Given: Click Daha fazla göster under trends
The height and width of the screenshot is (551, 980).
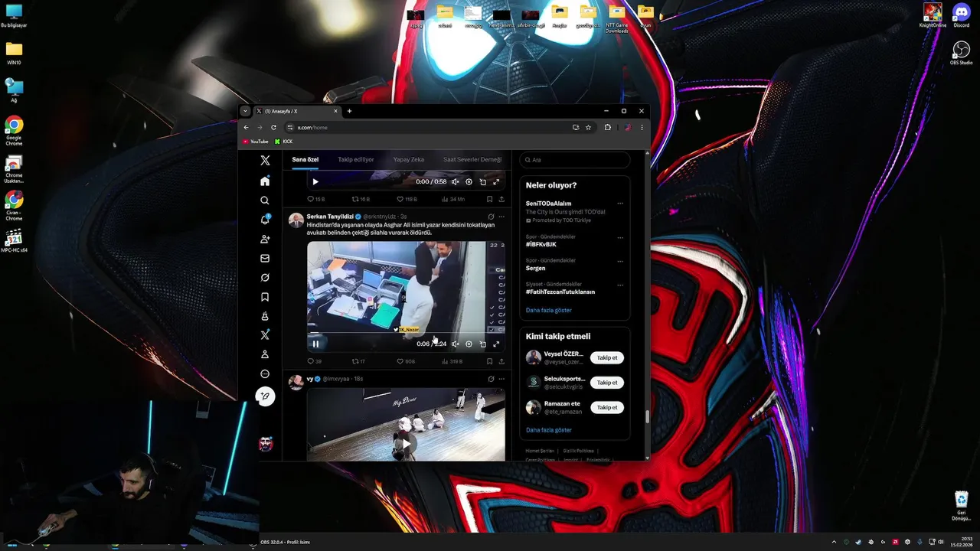Looking at the screenshot, I should (x=548, y=310).
